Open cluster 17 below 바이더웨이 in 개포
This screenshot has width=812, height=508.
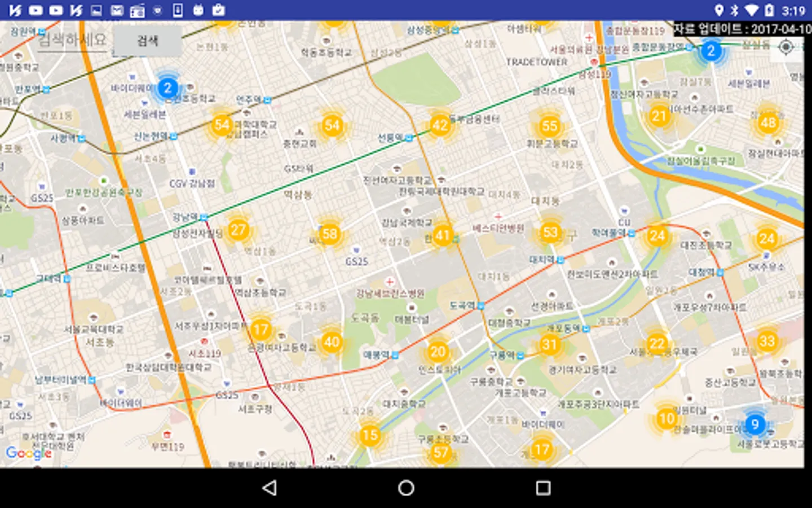click(541, 450)
